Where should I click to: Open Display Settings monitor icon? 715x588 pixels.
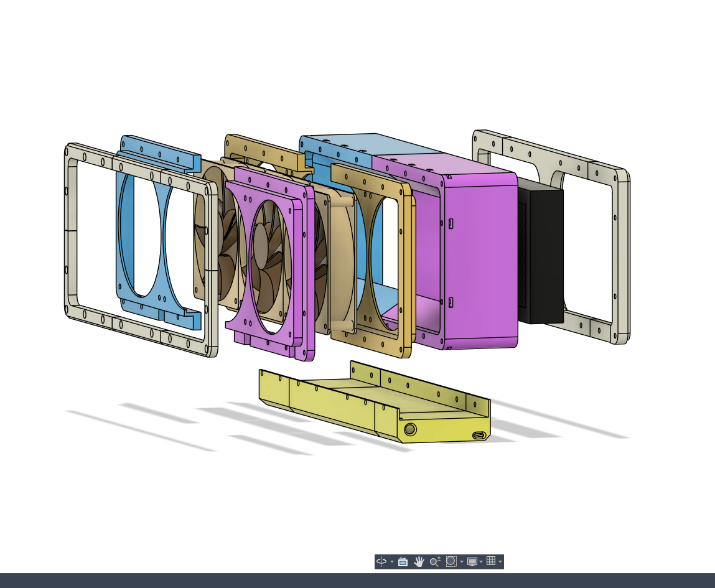click(x=472, y=562)
